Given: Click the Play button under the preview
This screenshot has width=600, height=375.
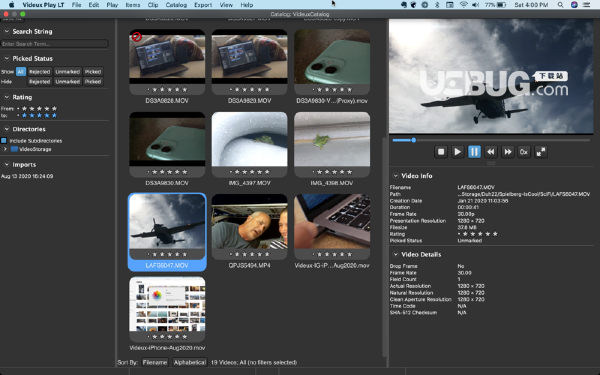Looking at the screenshot, I should click(x=457, y=152).
